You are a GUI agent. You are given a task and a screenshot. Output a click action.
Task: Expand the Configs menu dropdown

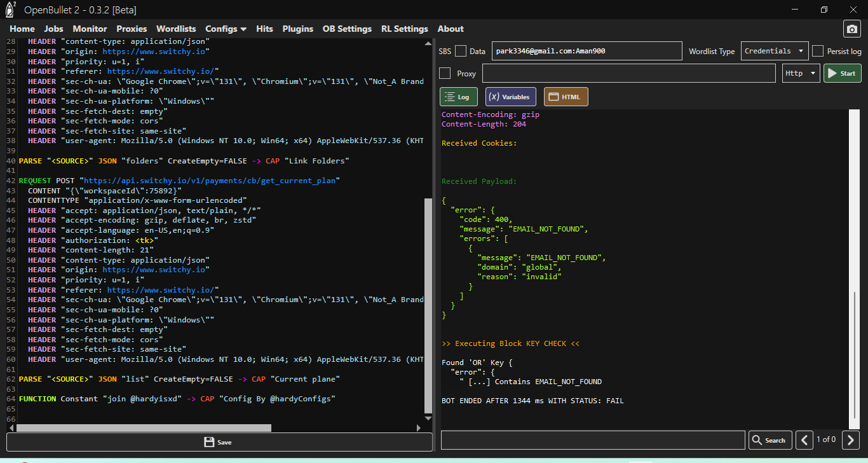point(226,29)
